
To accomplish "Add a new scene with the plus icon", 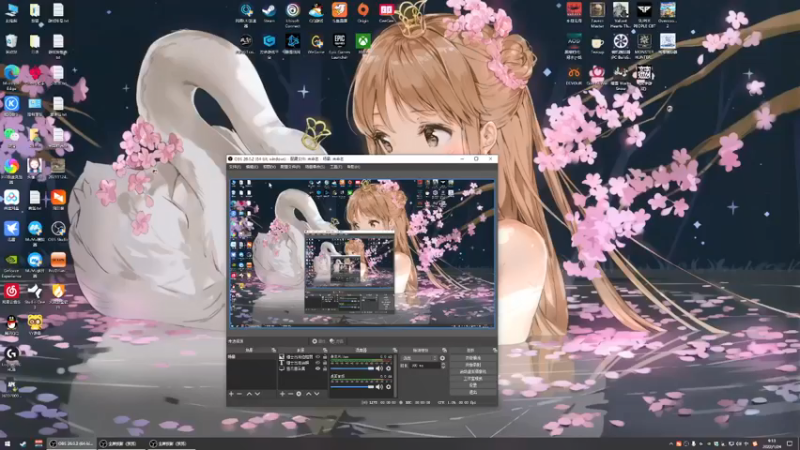I will pyautogui.click(x=231, y=394).
